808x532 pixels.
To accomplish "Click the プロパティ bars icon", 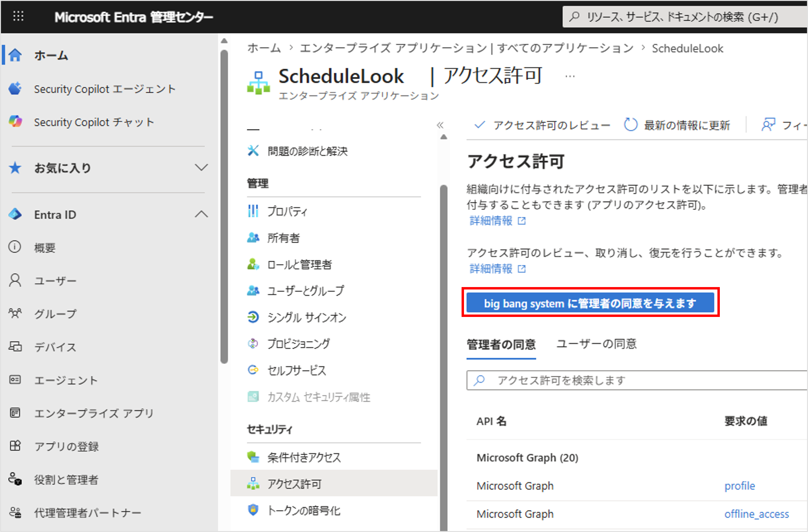I will (253, 211).
